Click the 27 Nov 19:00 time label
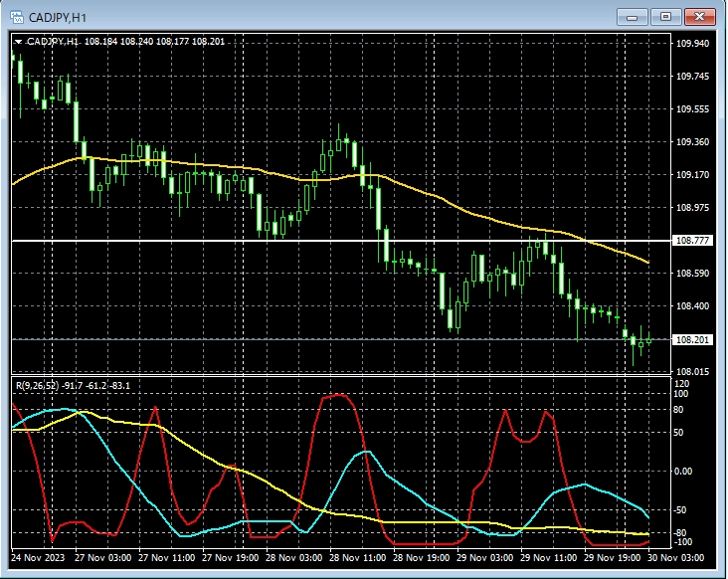 [230, 558]
